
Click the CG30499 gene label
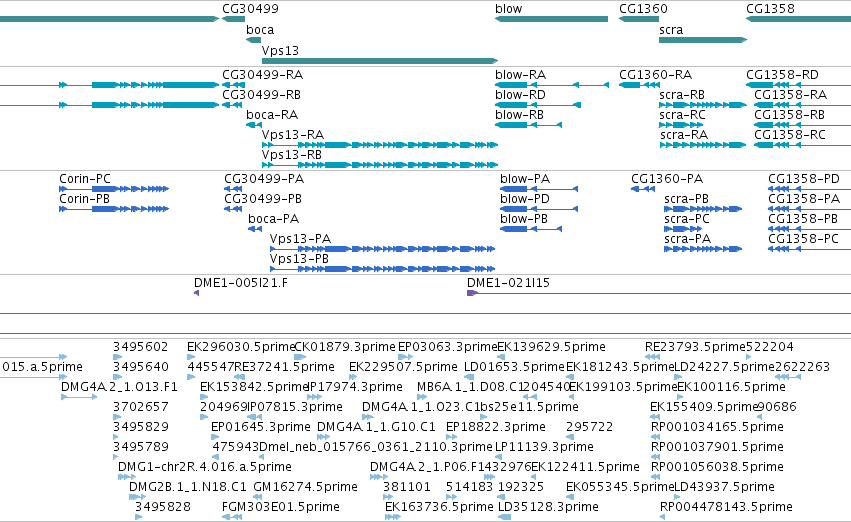[x=250, y=9]
